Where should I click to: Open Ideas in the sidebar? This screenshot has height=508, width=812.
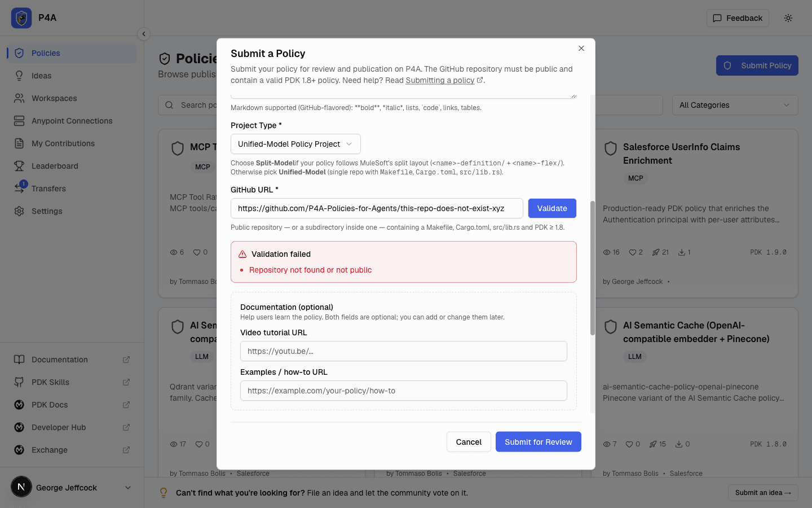coord(72,76)
